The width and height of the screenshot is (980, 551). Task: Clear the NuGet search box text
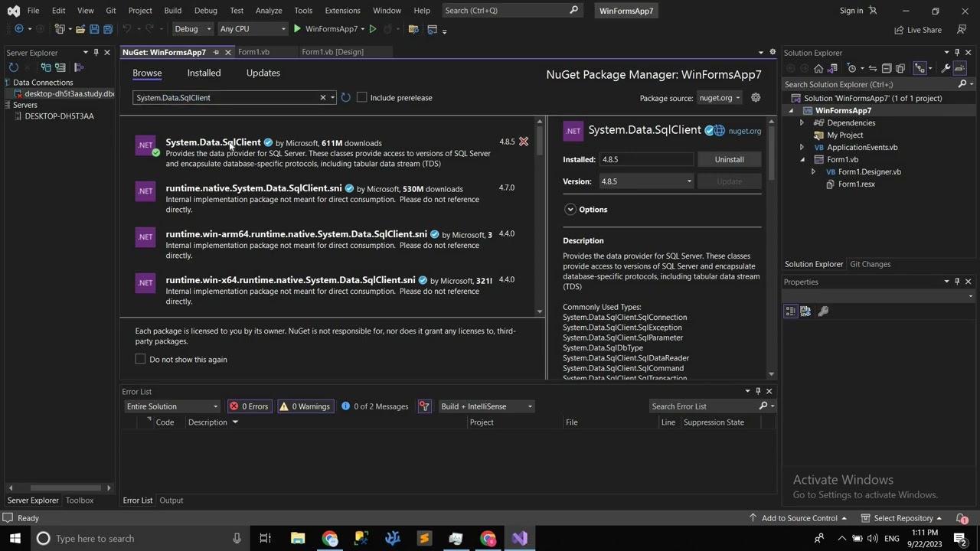point(322,98)
